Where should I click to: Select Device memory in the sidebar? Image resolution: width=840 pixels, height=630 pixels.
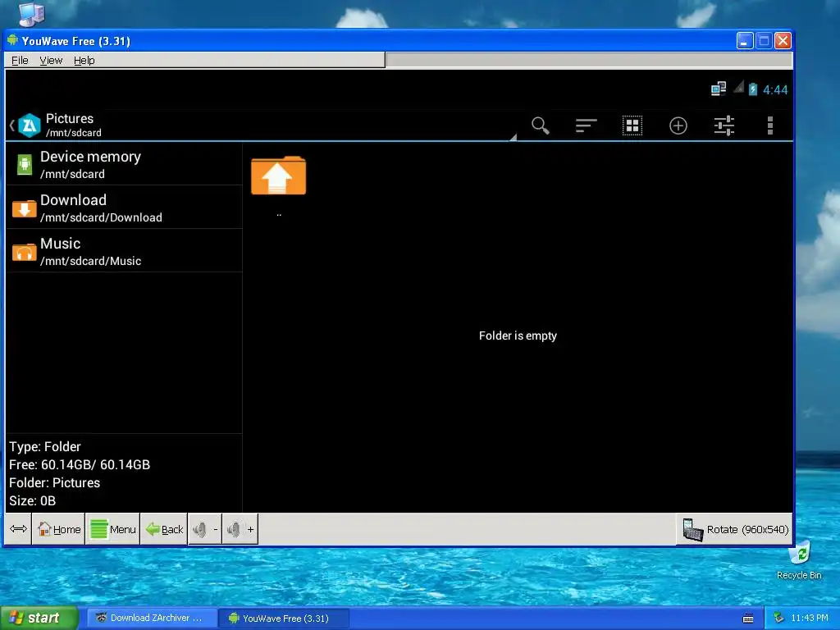[125, 164]
